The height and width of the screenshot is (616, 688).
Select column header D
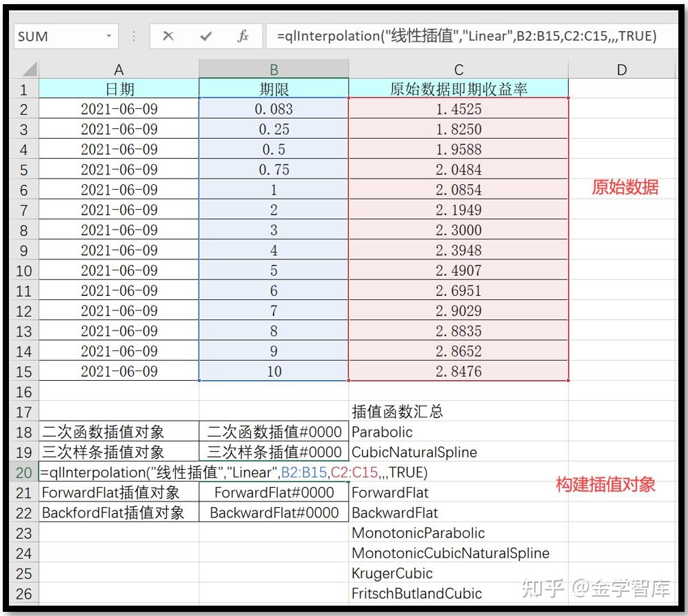[x=621, y=69]
